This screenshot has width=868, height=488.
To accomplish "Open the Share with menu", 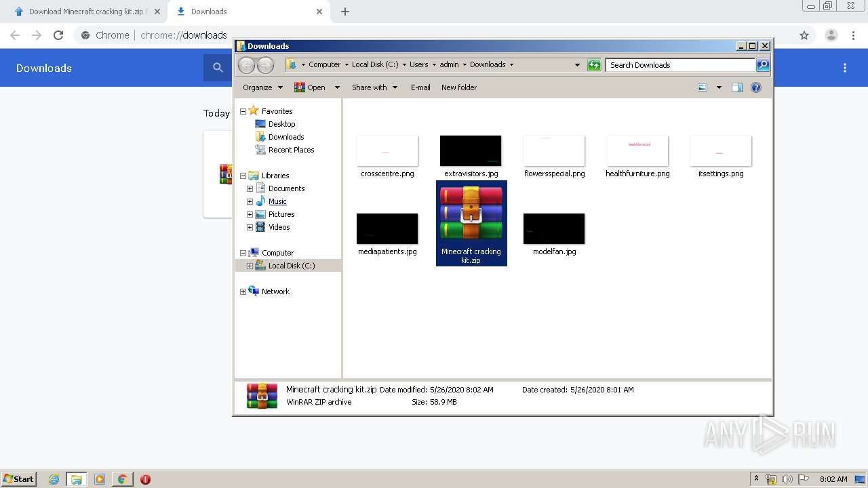I will pyautogui.click(x=374, y=87).
